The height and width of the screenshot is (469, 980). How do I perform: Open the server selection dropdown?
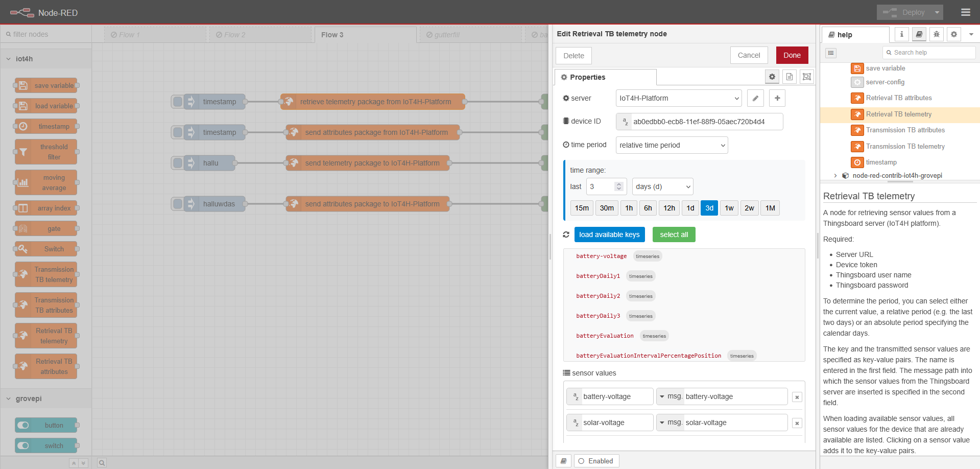pyautogui.click(x=679, y=98)
